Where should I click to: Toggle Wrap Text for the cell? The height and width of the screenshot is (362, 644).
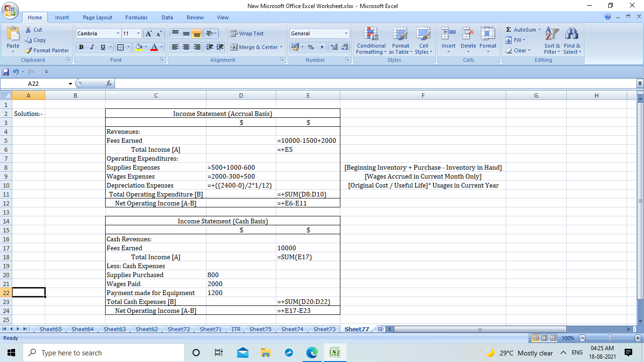[x=247, y=33]
